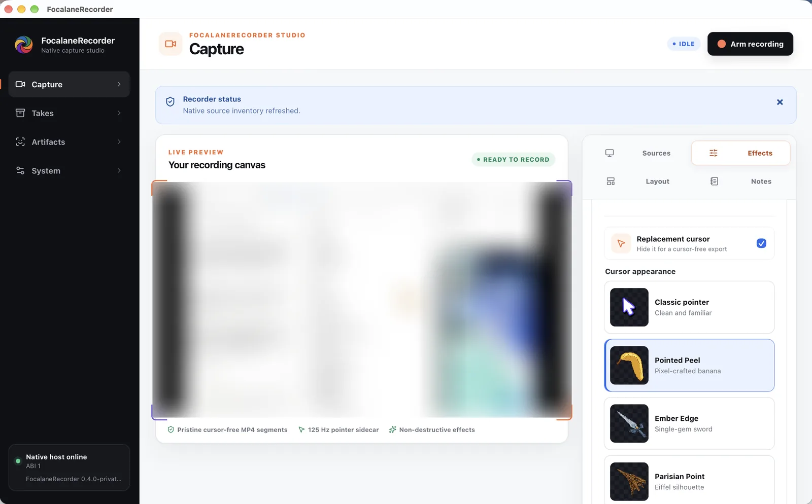Click the green Native host online dot

pyautogui.click(x=18, y=461)
